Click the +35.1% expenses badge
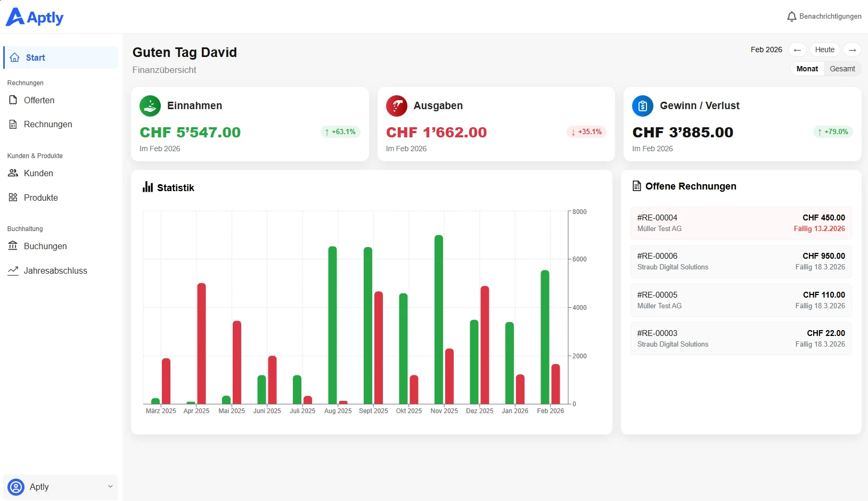868x501 pixels. pyautogui.click(x=586, y=132)
